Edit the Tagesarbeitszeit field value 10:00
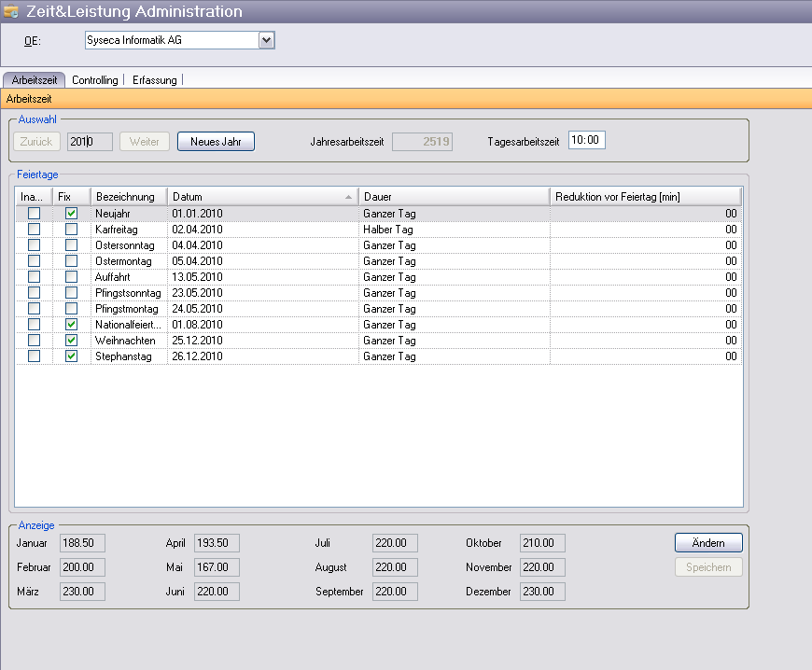The image size is (812, 670). 586,141
